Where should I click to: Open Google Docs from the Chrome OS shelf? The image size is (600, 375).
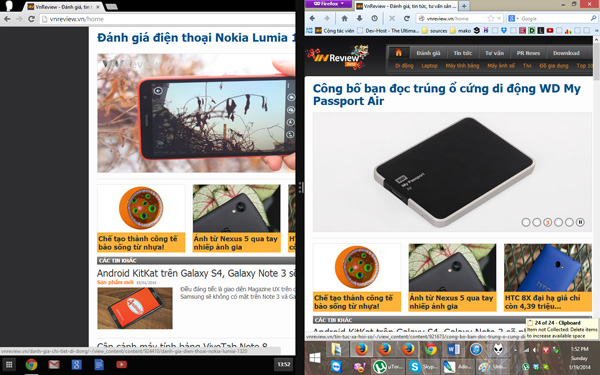99,365
